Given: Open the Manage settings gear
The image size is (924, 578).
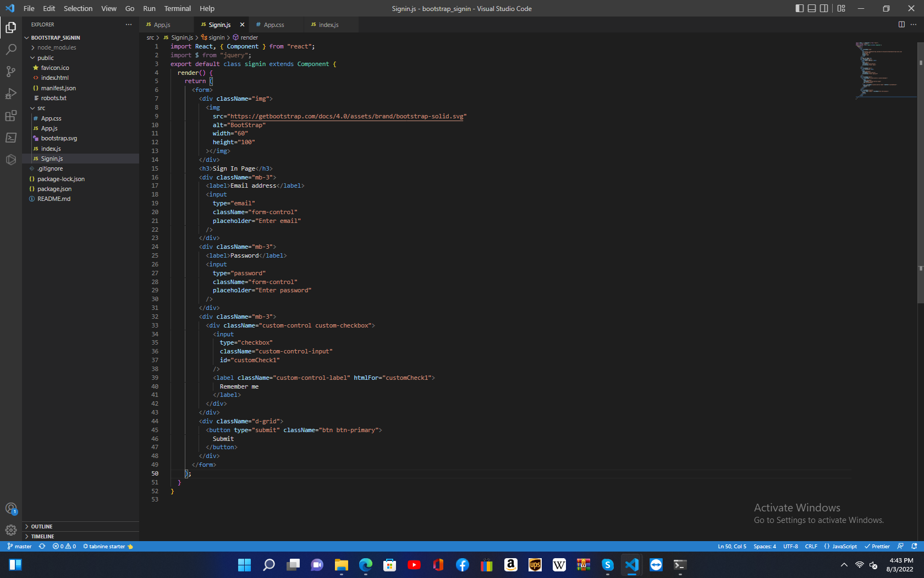Looking at the screenshot, I should pos(10,530).
